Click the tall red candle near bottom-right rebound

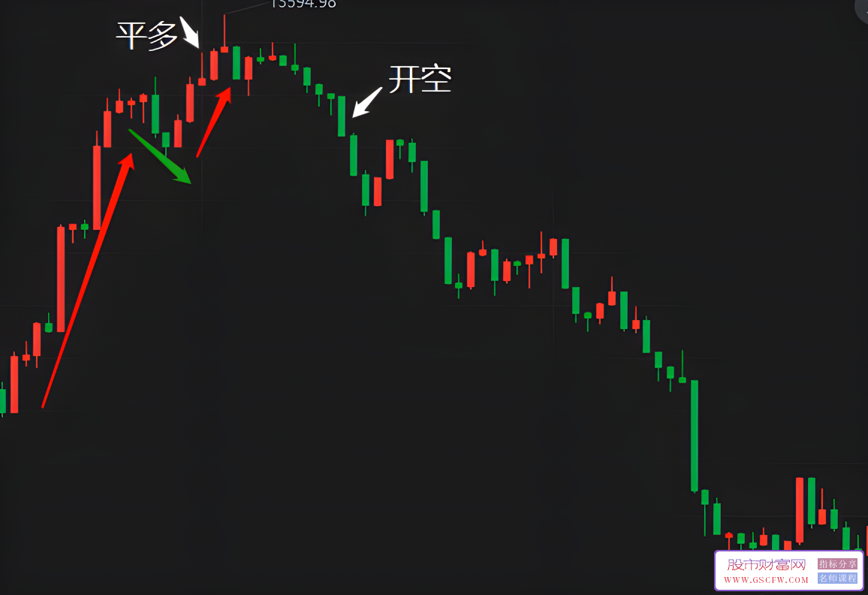click(x=800, y=510)
